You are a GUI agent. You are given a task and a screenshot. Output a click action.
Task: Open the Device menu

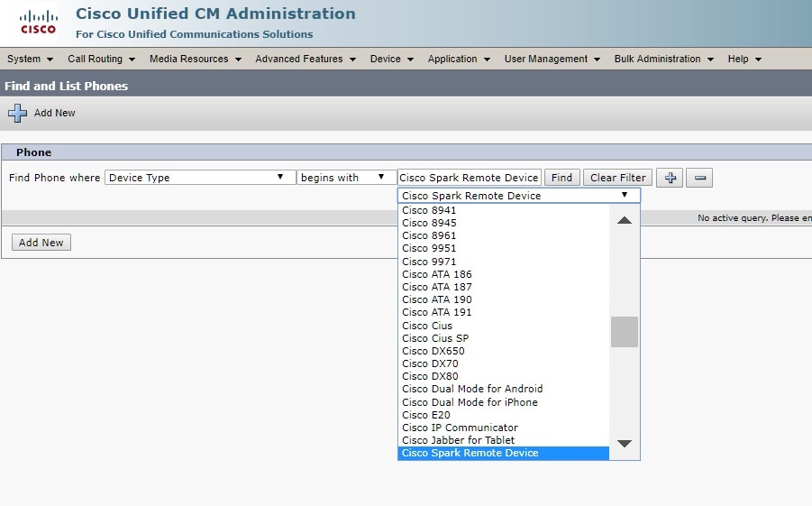[391, 60]
